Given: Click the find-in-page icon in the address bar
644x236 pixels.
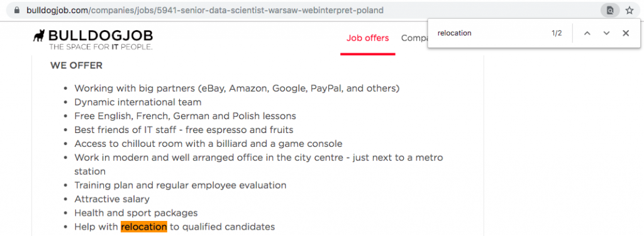Looking at the screenshot, I should tap(610, 10).
